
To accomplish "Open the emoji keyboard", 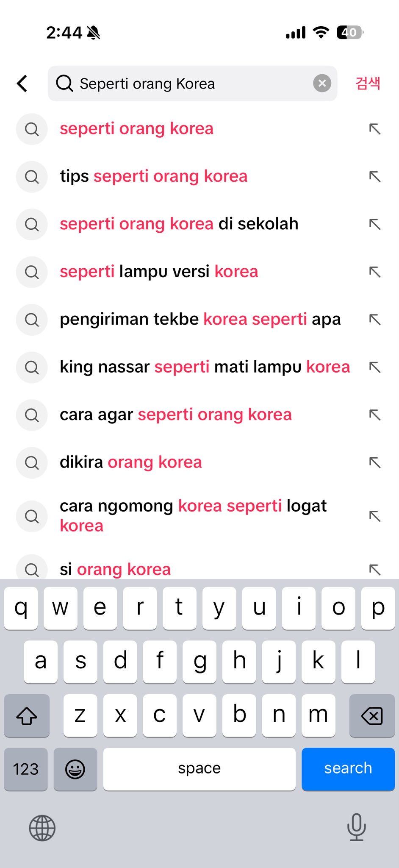I will (75, 769).
